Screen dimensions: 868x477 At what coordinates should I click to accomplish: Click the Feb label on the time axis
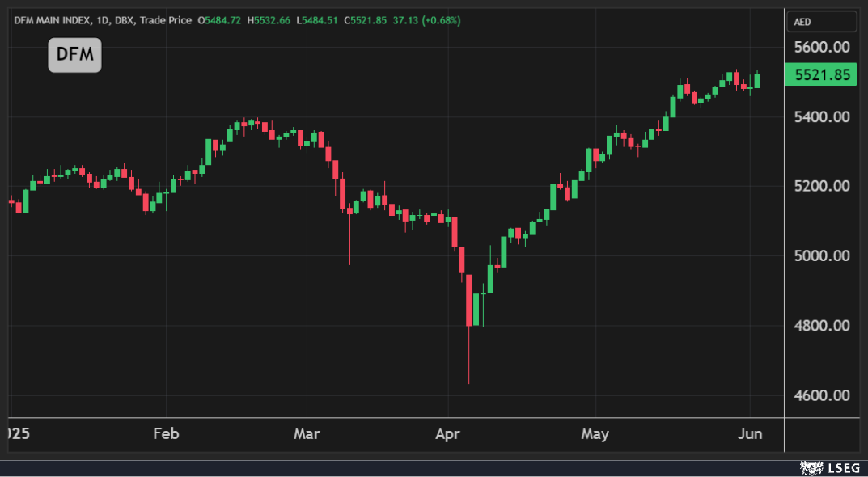[x=165, y=434]
